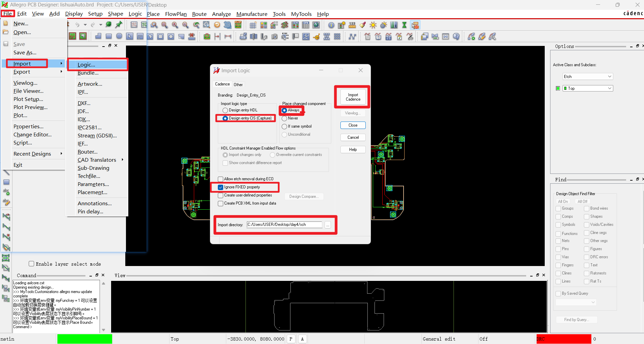
Task: Click the Shape Select arrow icon
Action: coord(130,36)
